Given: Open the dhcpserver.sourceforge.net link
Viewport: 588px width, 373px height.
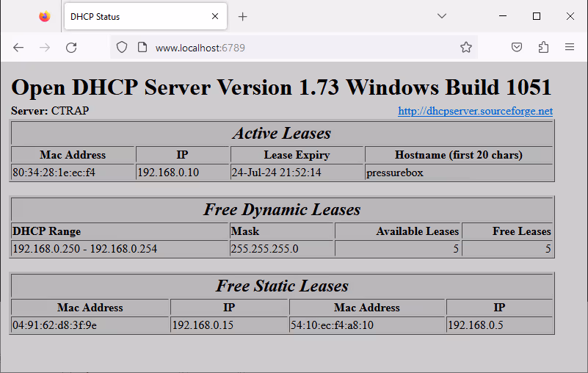Looking at the screenshot, I should pos(475,111).
